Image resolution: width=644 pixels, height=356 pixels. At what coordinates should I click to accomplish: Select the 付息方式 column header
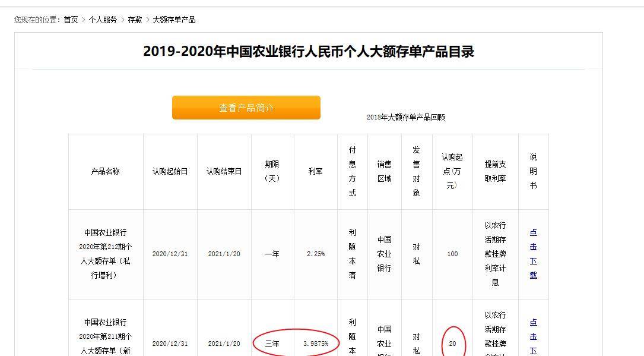tap(353, 171)
